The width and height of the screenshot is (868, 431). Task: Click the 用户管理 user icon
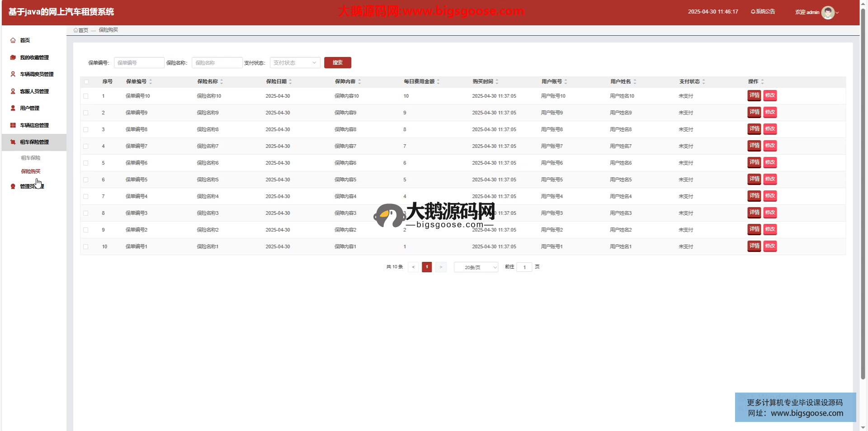coord(13,108)
